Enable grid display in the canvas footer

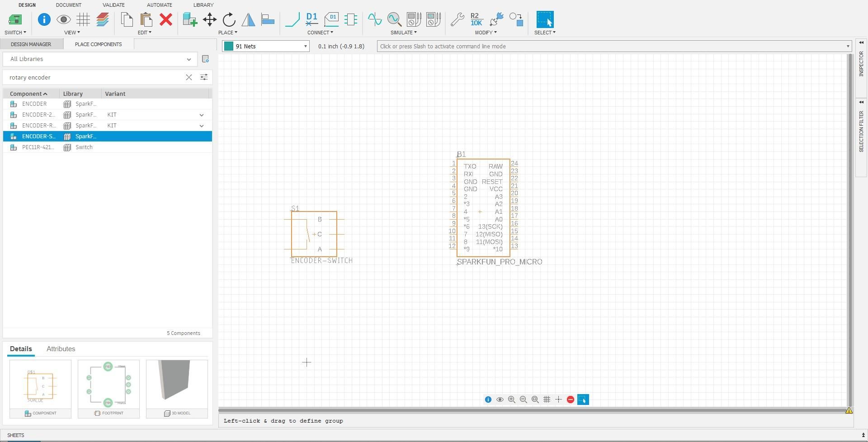pyautogui.click(x=547, y=400)
